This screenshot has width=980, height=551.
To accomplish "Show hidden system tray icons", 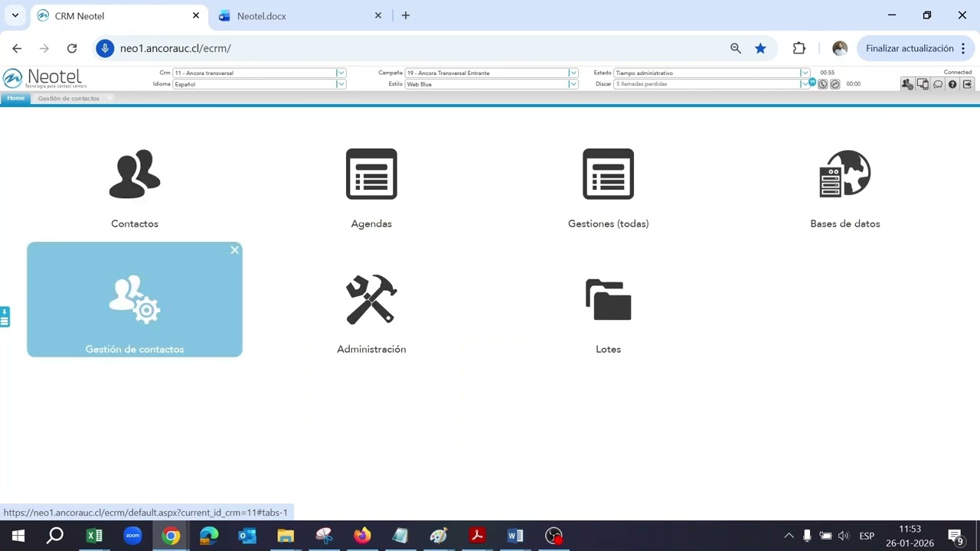I will [x=789, y=536].
